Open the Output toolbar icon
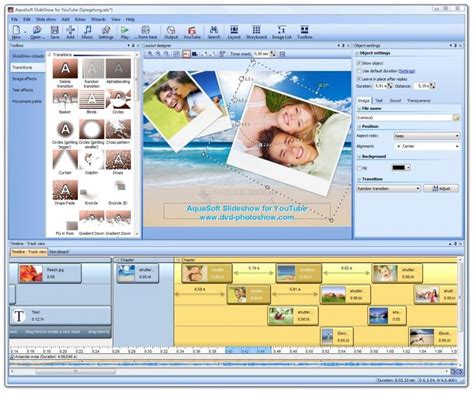The image size is (474, 393). 171,32
